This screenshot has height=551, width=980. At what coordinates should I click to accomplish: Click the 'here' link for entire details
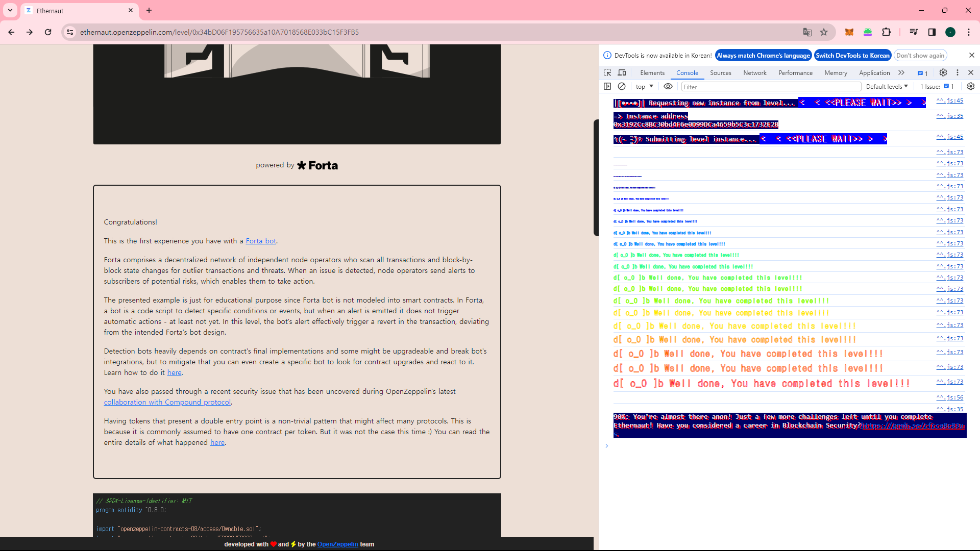point(217,442)
